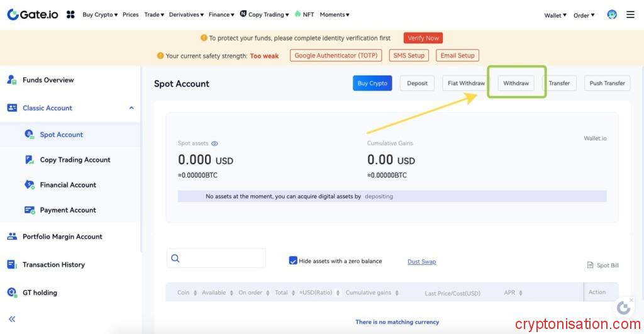Click the search magnifier icon
644x334 pixels.
tap(175, 259)
